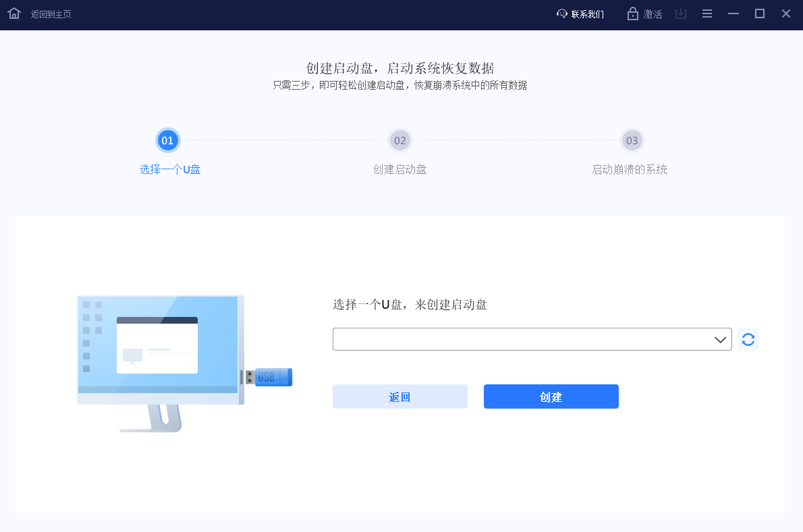
Task: Click the headset contact icon
Action: pyautogui.click(x=561, y=13)
